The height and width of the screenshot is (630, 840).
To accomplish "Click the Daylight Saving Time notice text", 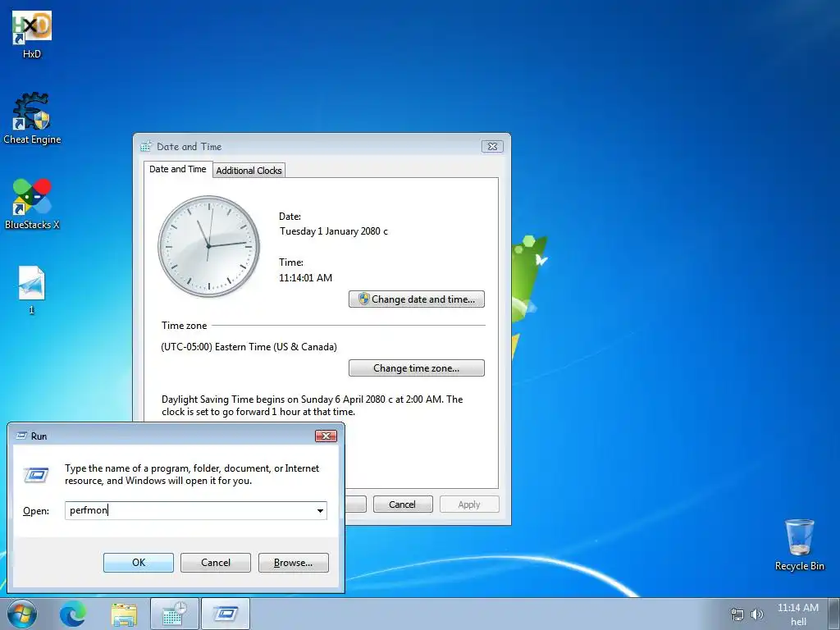I will [x=313, y=405].
